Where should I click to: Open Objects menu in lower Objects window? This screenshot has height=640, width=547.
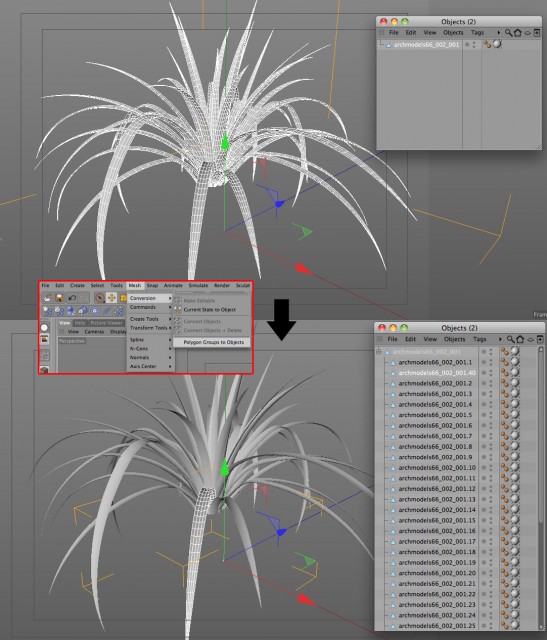pos(454,339)
